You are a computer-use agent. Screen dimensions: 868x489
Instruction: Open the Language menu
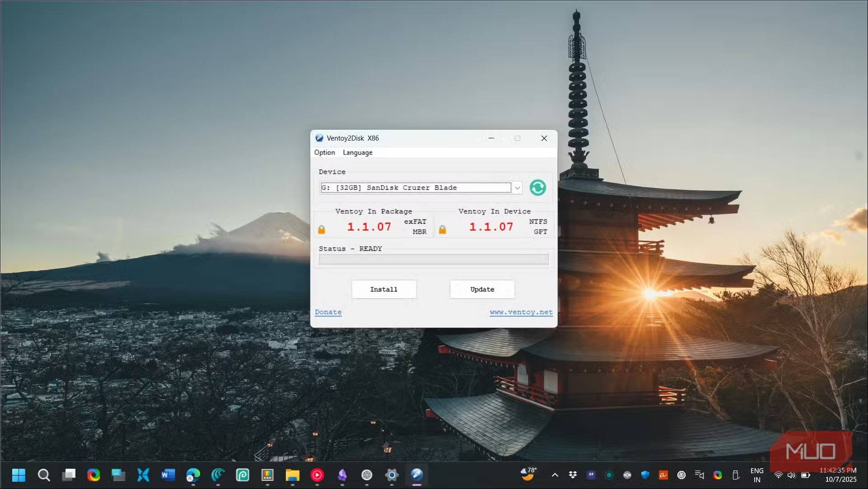pyautogui.click(x=357, y=152)
